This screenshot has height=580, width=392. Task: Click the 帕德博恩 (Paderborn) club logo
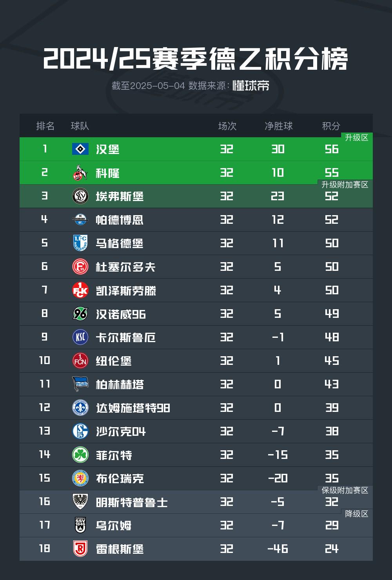80,219
